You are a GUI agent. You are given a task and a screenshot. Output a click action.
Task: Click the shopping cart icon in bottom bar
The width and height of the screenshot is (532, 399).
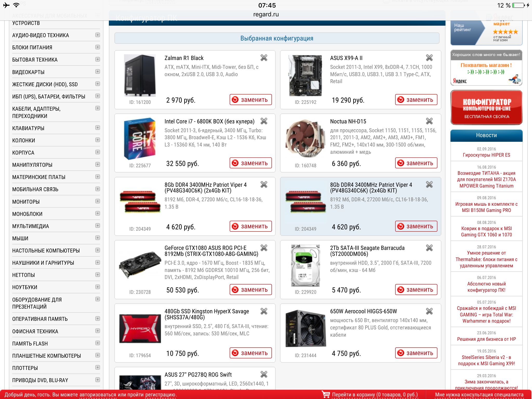[x=326, y=394]
